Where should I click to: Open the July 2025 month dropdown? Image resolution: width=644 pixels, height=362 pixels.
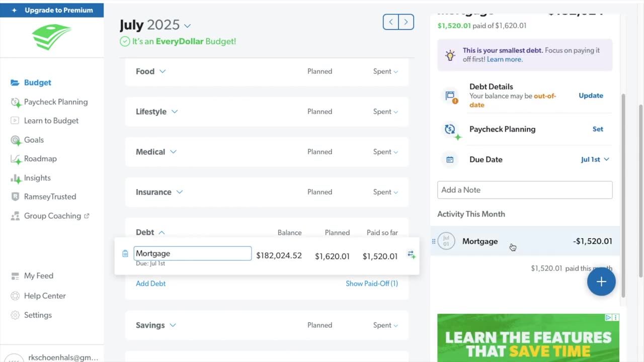155,25
